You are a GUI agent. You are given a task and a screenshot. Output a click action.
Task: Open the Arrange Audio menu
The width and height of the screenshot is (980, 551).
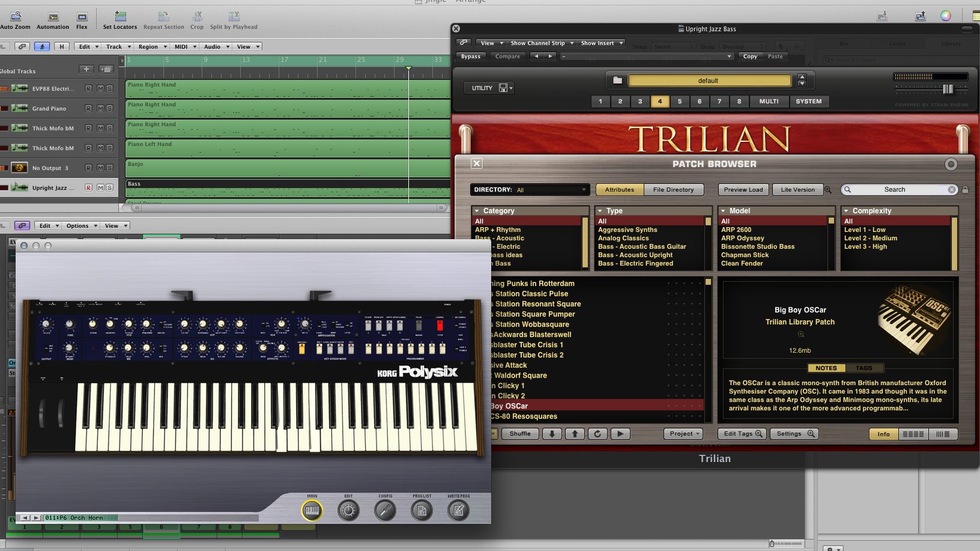click(216, 46)
